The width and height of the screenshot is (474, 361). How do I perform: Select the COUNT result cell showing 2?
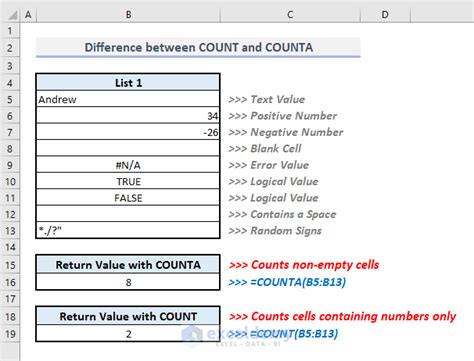[x=128, y=334]
